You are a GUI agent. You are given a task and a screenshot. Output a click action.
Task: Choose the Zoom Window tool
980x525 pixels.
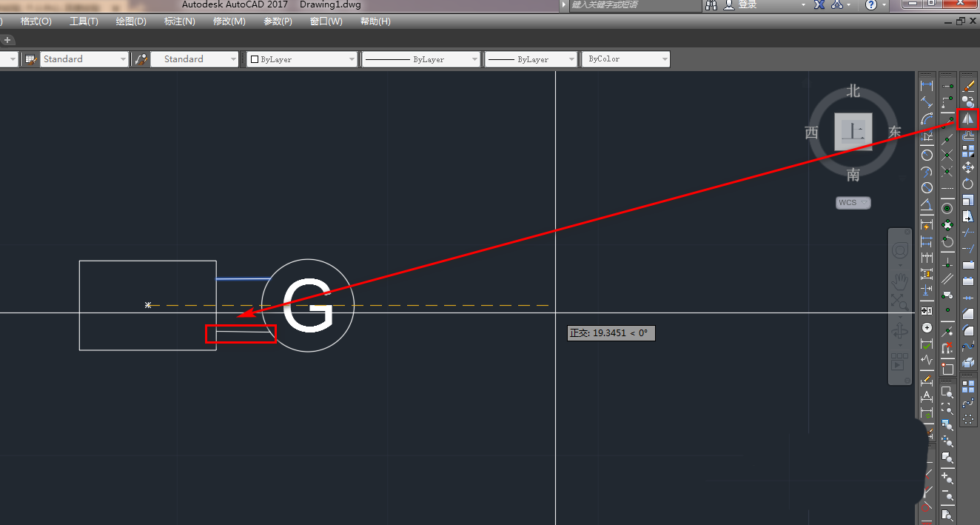tap(947, 392)
